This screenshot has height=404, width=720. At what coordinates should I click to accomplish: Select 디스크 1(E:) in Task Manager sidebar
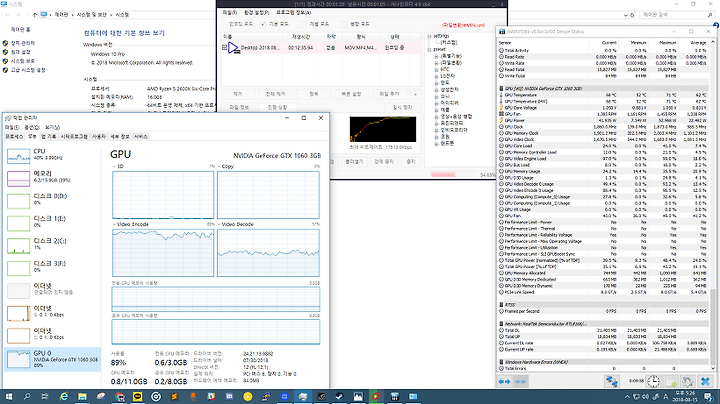(51, 223)
